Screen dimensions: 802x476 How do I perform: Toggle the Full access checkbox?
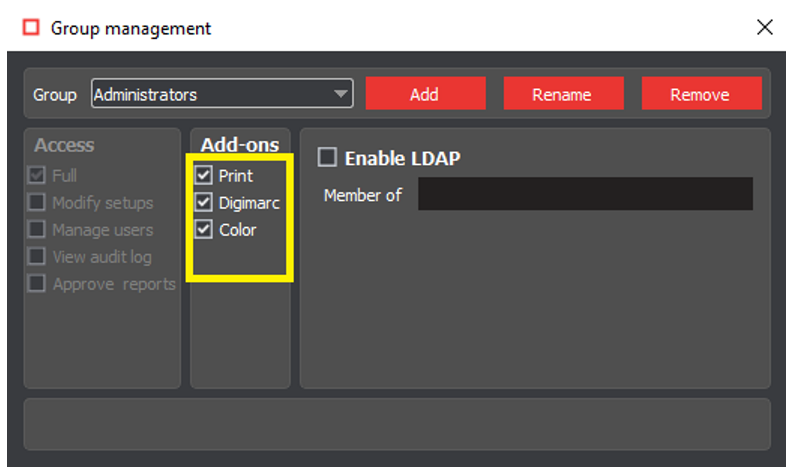[x=37, y=175]
